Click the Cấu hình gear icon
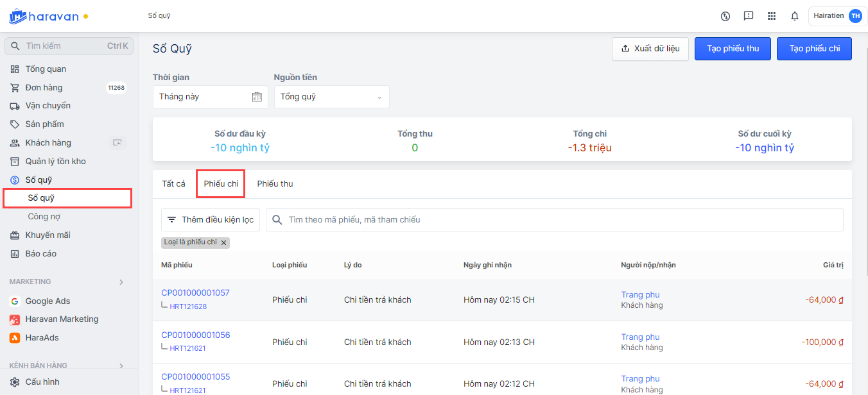This screenshot has height=395, width=868. [x=15, y=382]
